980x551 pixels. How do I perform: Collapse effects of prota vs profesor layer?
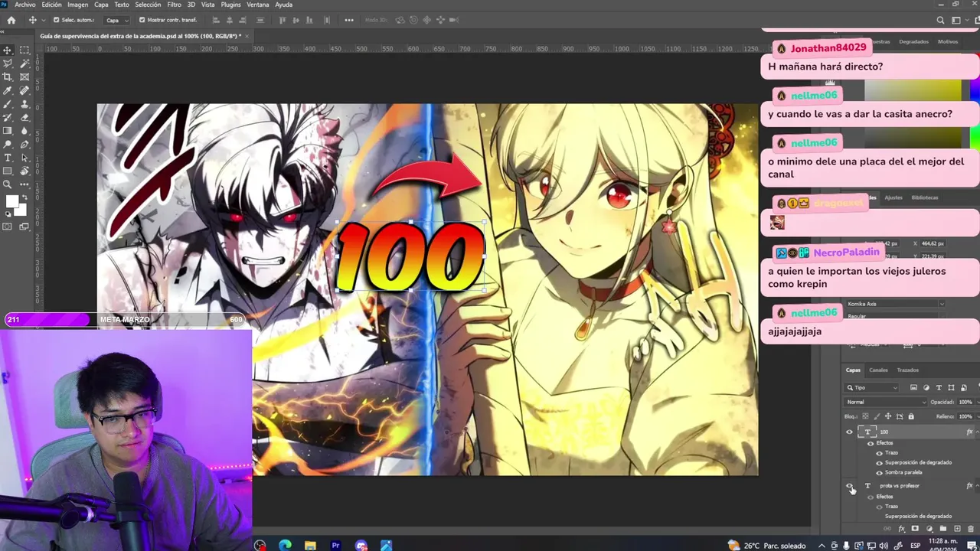click(x=977, y=486)
